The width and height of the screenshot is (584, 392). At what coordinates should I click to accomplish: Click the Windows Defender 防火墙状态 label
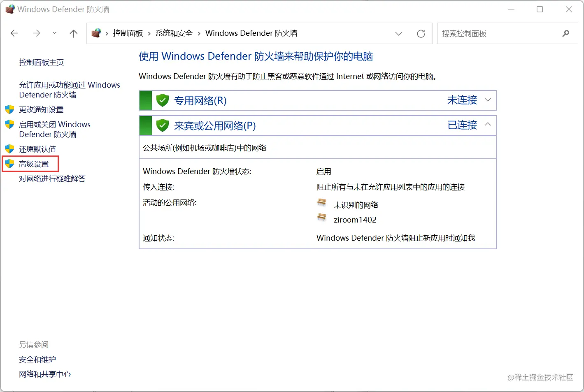coord(197,172)
